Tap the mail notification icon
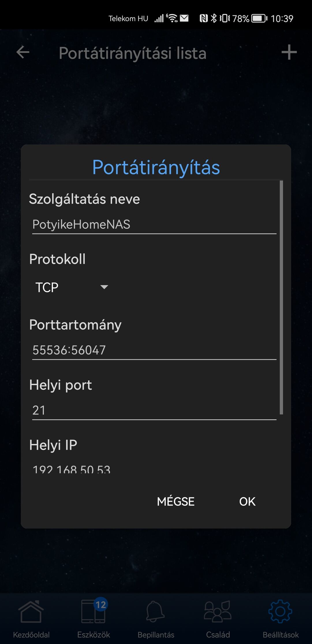The image size is (312, 644). click(184, 18)
